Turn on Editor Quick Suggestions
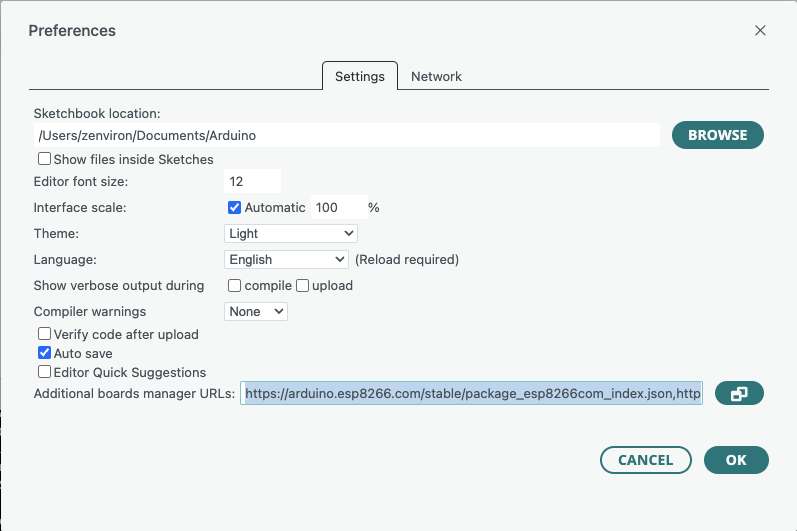This screenshot has width=797, height=531. click(45, 372)
